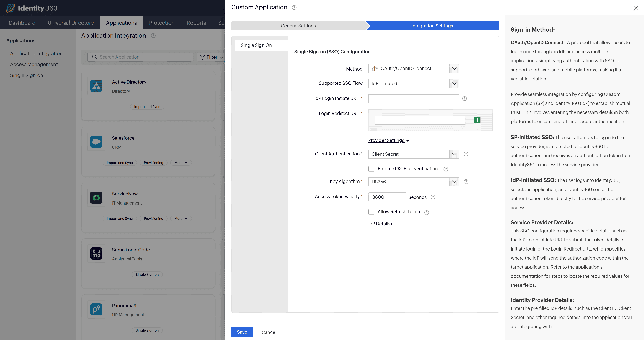Click the Sumo Logic app icon
Screen dimensions: 644x340
(x=96, y=253)
